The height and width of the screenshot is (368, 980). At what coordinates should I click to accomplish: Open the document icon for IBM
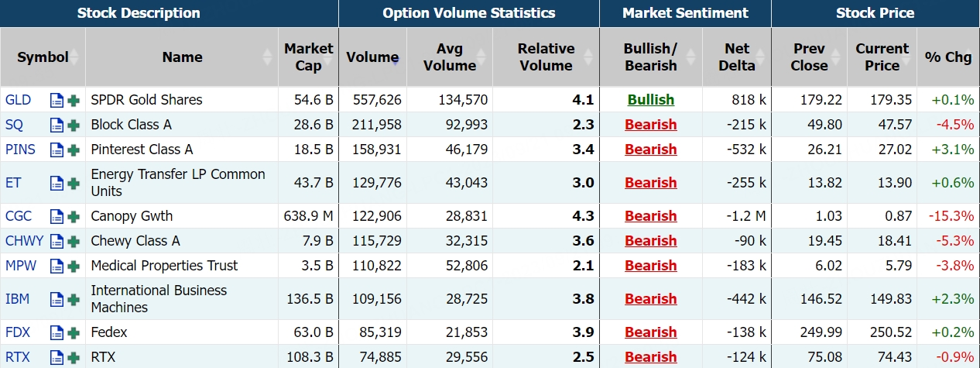[x=57, y=299]
